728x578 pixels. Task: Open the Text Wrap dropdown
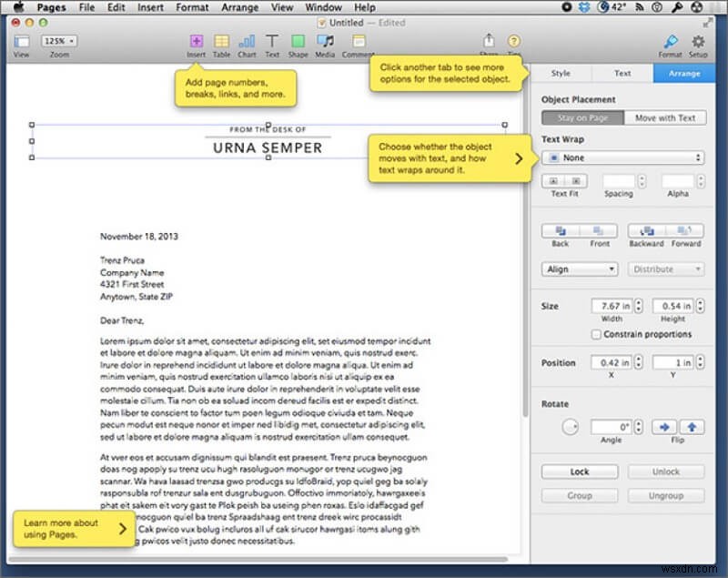point(622,157)
